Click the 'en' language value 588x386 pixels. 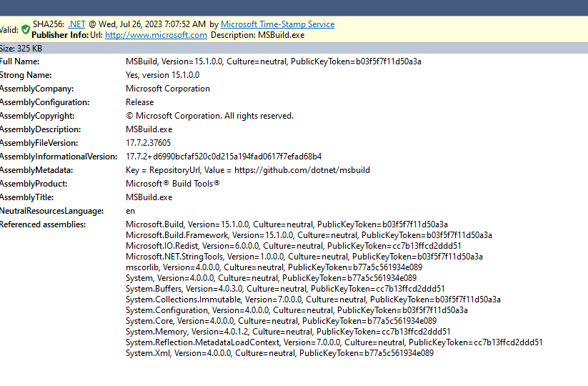130,211
